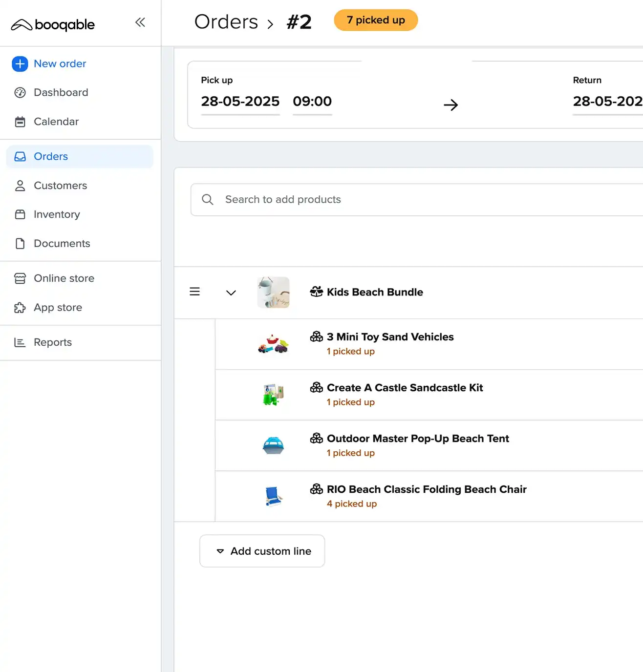This screenshot has height=672, width=643.
Task: Collapse the sidebar with double-chevron icon
Action: pos(140,22)
